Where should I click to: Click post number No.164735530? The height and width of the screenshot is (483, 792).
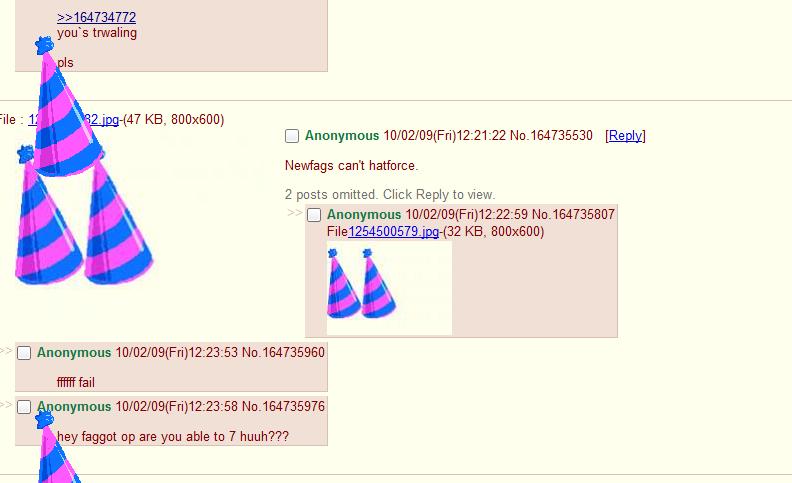point(551,135)
